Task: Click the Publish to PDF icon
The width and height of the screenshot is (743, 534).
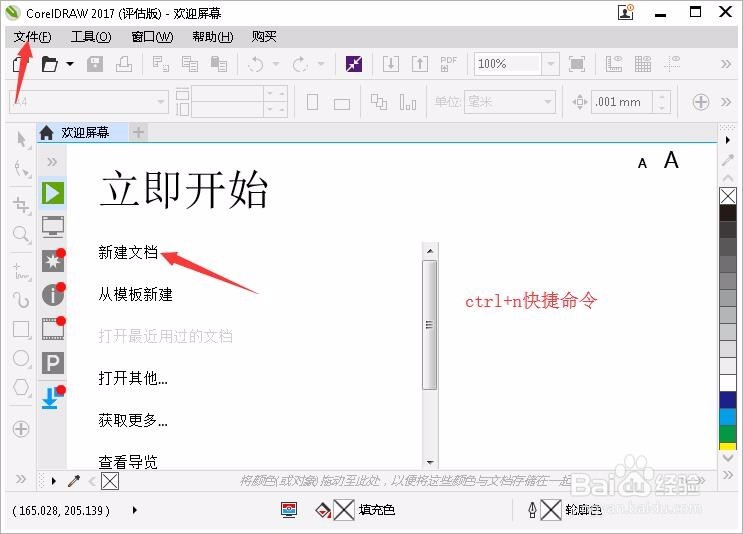Action: (x=448, y=63)
